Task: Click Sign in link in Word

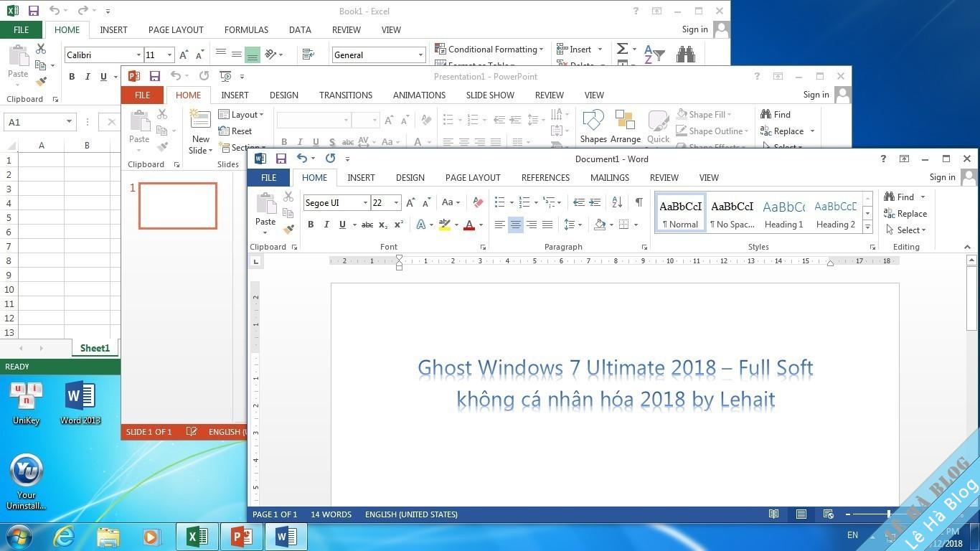Action: click(942, 177)
